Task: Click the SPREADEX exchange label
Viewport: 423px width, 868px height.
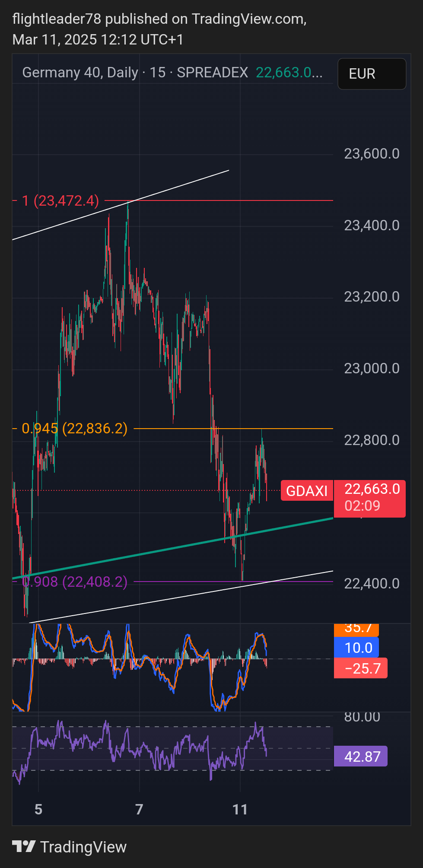Action: 213,73
